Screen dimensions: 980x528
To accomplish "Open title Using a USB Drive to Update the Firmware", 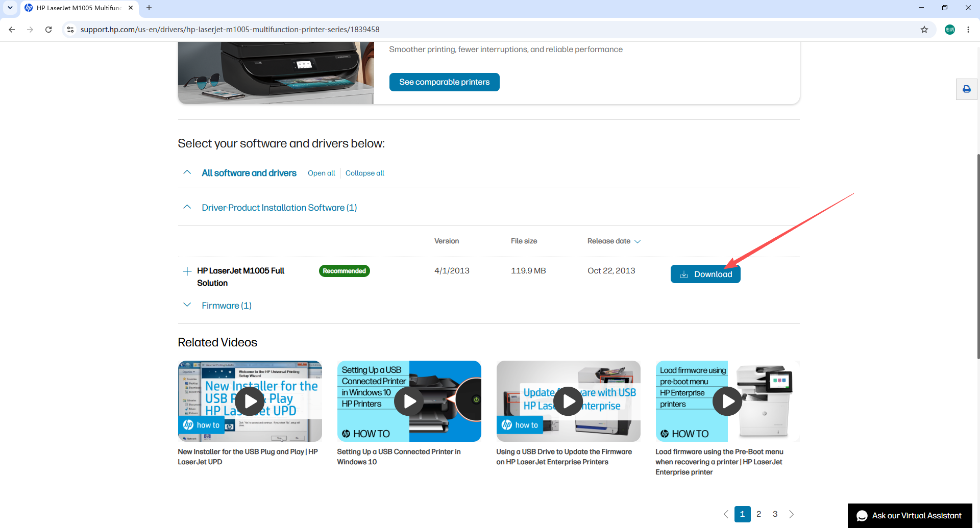I will point(564,457).
